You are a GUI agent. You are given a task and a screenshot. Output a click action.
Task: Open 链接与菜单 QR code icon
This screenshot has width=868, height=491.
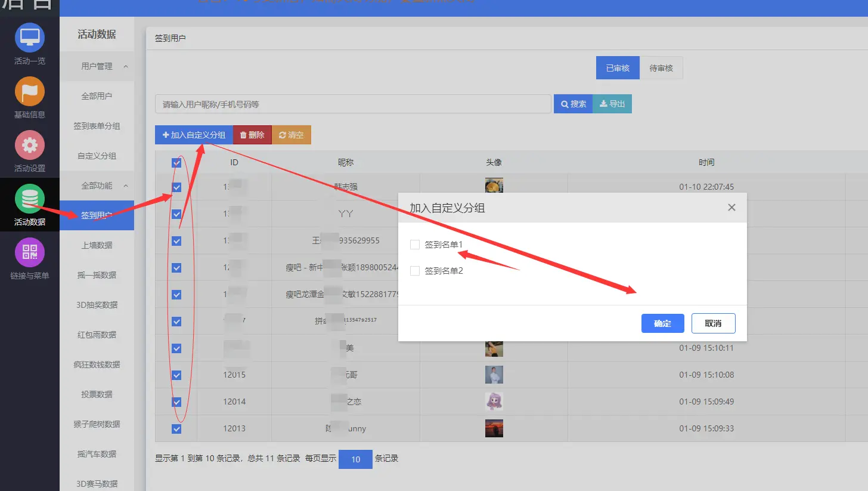(x=29, y=252)
